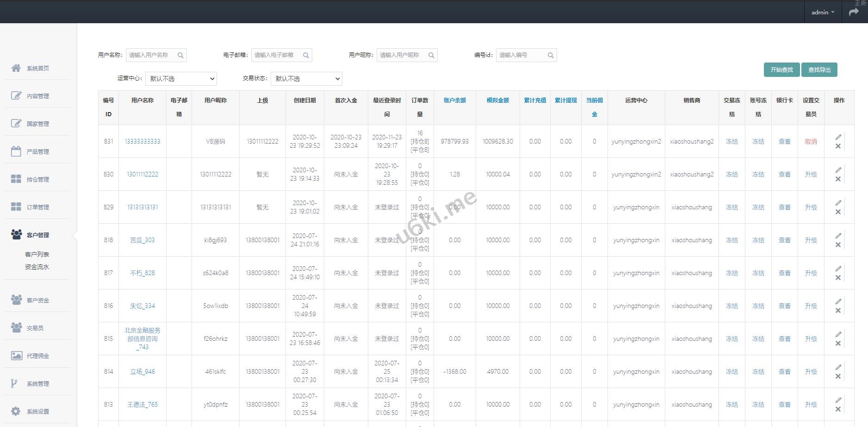Open the 交易状态 dropdown selector
The width and height of the screenshot is (868, 427).
[x=306, y=79]
